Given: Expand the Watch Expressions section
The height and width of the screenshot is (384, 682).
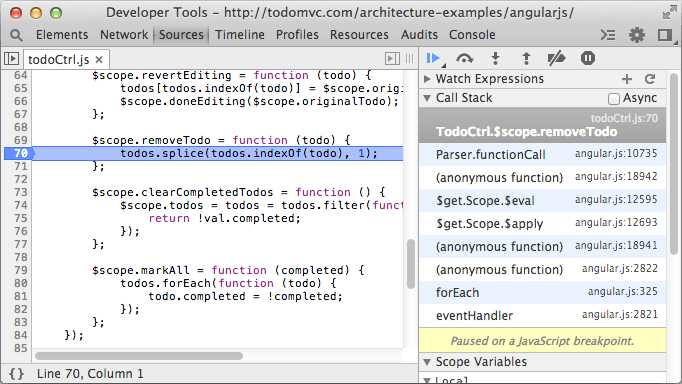Looking at the screenshot, I should coord(427,79).
